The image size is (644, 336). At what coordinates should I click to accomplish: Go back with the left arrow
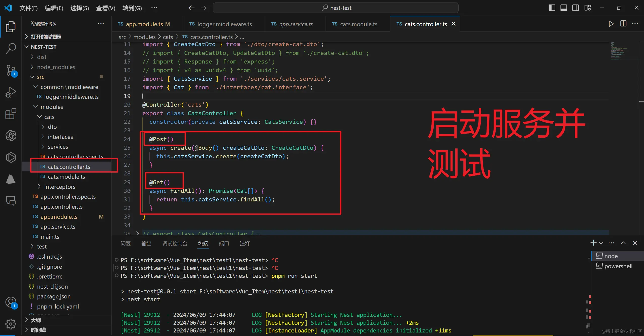192,8
